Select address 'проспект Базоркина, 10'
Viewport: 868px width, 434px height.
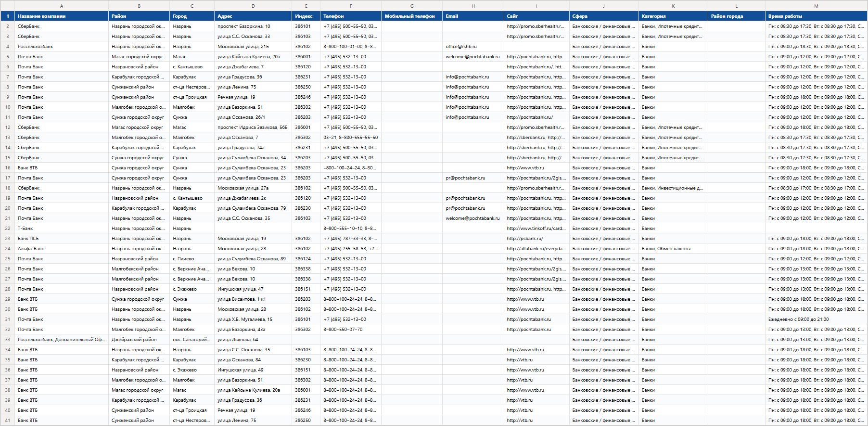[x=253, y=26]
